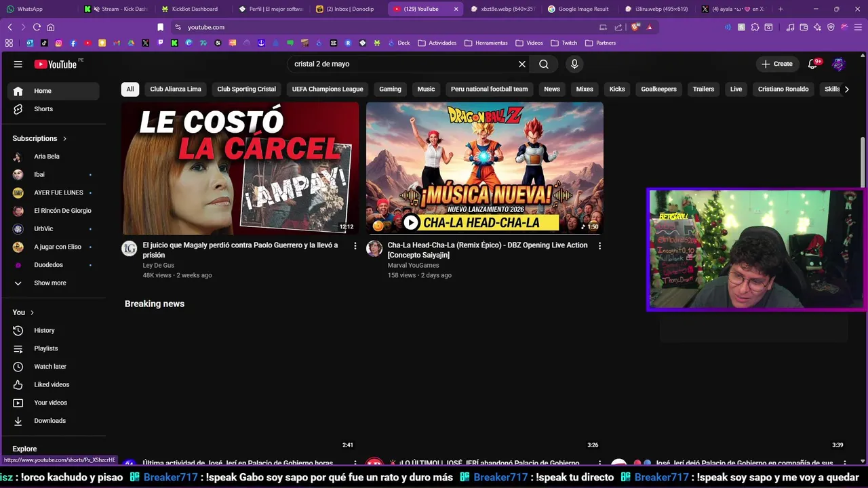Screen dimensions: 868x488
Task: Select the Club Alianza Lima chip
Action: [176, 89]
